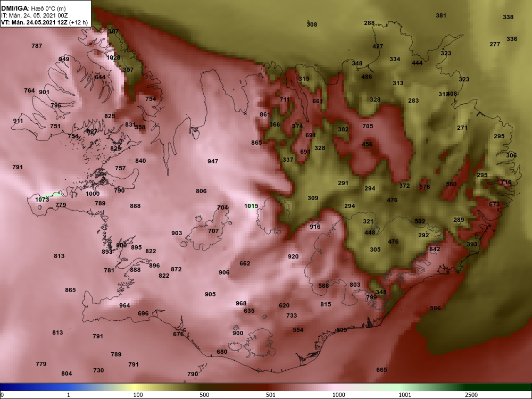This screenshot has height=399, width=532.
Task: Select the 920 map value
Action: click(293, 256)
